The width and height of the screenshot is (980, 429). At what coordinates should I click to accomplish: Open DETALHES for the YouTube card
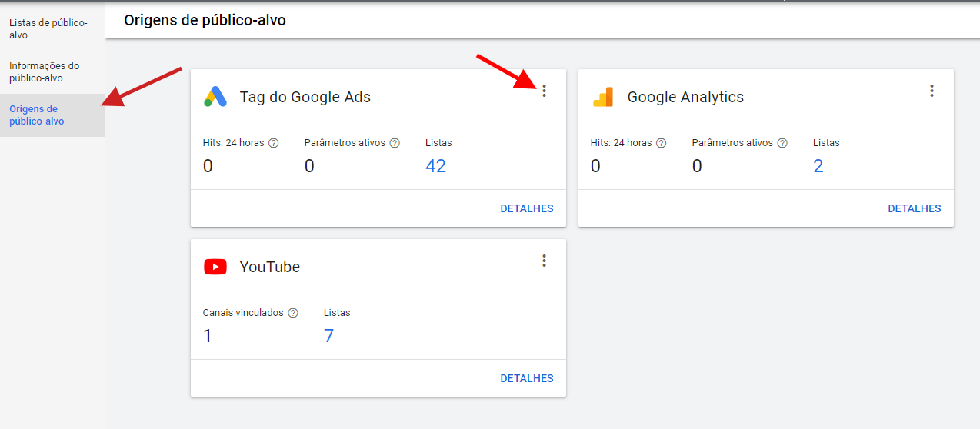tap(526, 378)
